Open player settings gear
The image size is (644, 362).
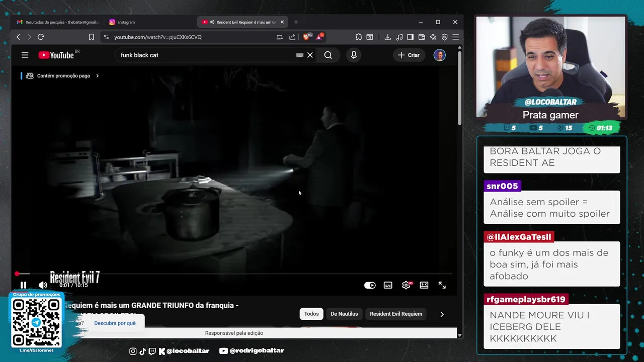(x=406, y=285)
